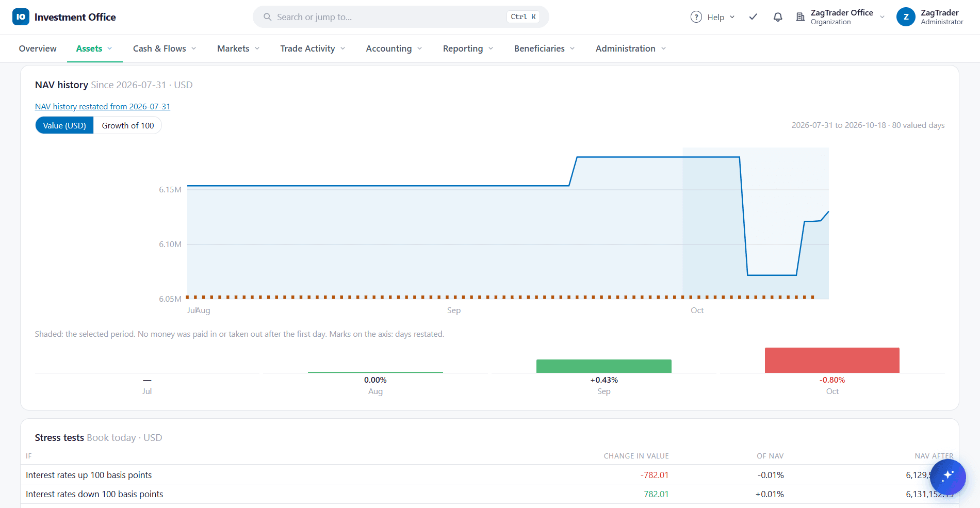Click the search magnifier icon
Screen dimensions: 980x508
267,17
